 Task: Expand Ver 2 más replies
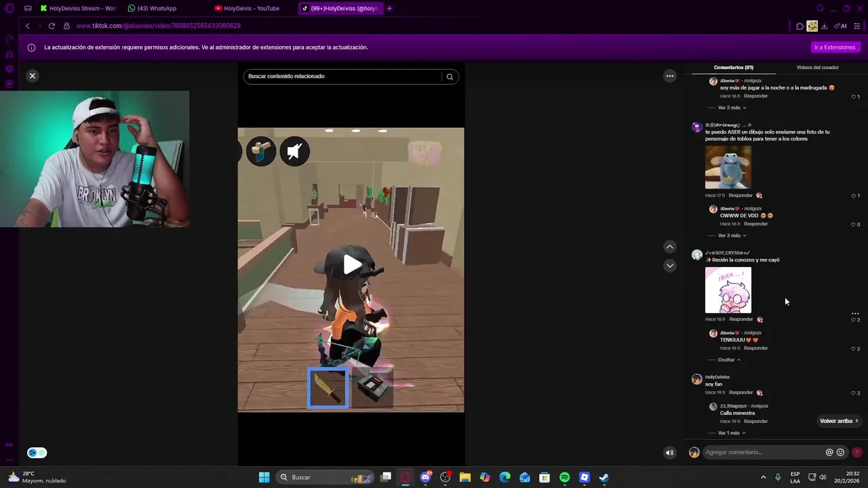click(732, 108)
